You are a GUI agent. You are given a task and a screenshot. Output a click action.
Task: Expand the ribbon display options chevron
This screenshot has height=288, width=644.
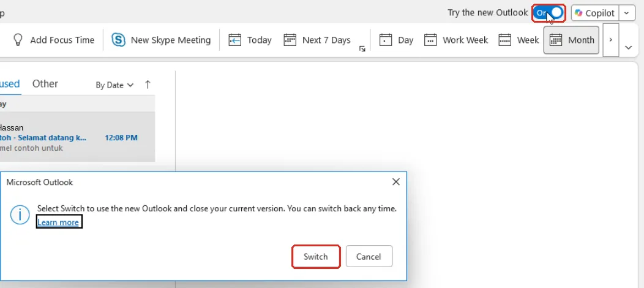click(x=629, y=48)
